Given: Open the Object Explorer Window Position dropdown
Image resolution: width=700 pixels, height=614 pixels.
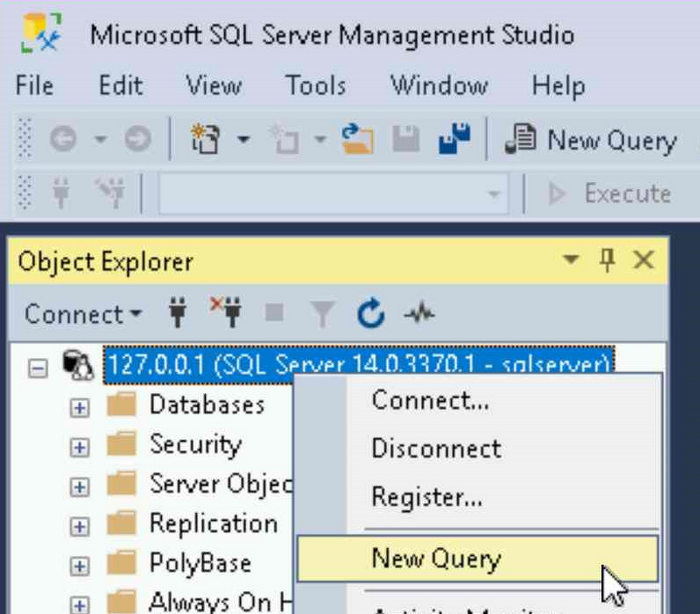Looking at the screenshot, I should click(571, 260).
